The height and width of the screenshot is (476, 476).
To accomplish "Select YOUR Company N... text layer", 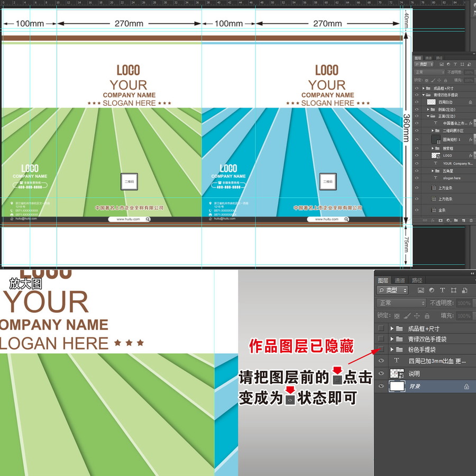I will [x=457, y=163].
